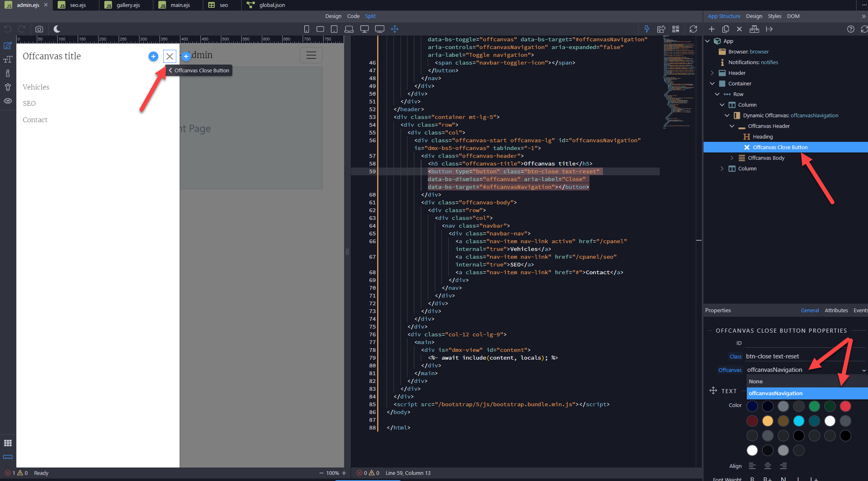Click the refresh view icon
The width and height of the screenshot is (868, 481).
pos(693,29)
